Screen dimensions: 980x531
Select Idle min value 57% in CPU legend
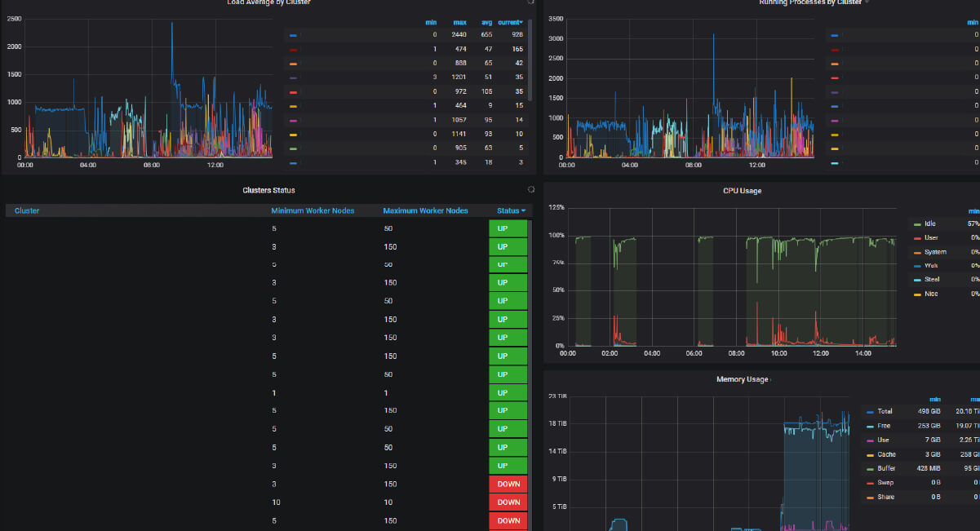(973, 223)
